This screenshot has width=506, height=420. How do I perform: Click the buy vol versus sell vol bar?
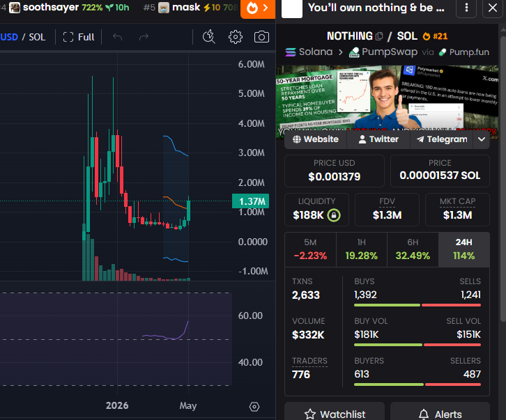(417, 345)
